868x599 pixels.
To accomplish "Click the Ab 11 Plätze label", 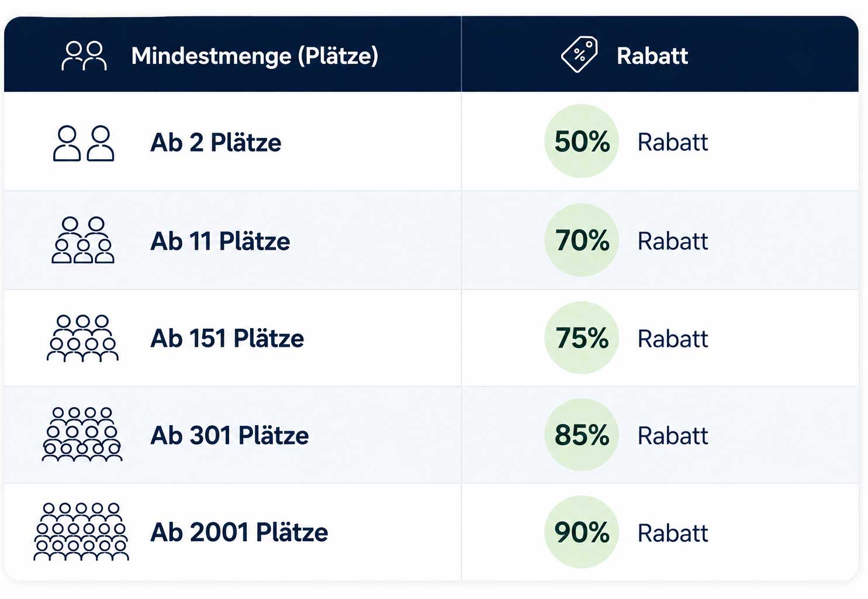I will point(220,241).
